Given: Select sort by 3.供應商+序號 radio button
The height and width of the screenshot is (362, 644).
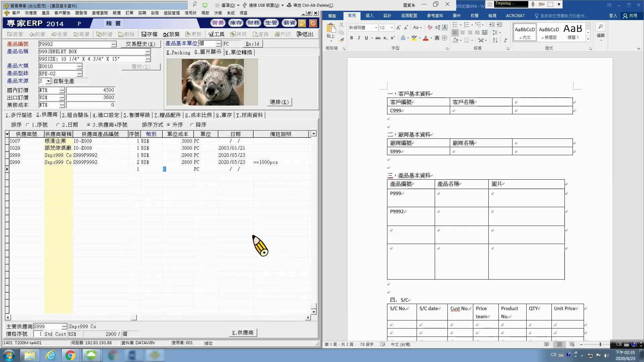Looking at the screenshot, I should point(89,125).
